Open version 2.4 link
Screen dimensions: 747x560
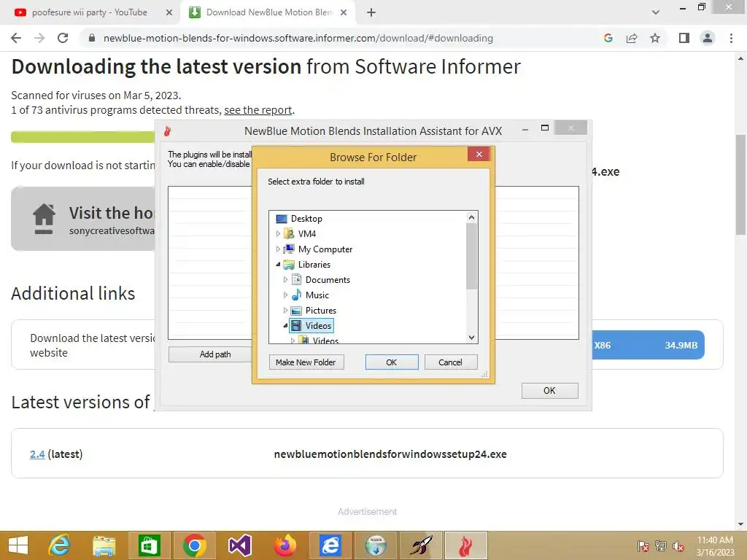point(37,454)
